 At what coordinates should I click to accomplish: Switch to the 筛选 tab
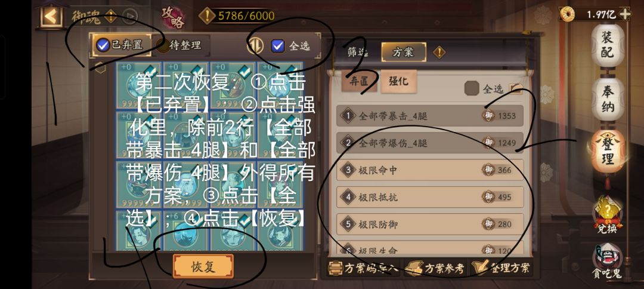tap(357, 52)
